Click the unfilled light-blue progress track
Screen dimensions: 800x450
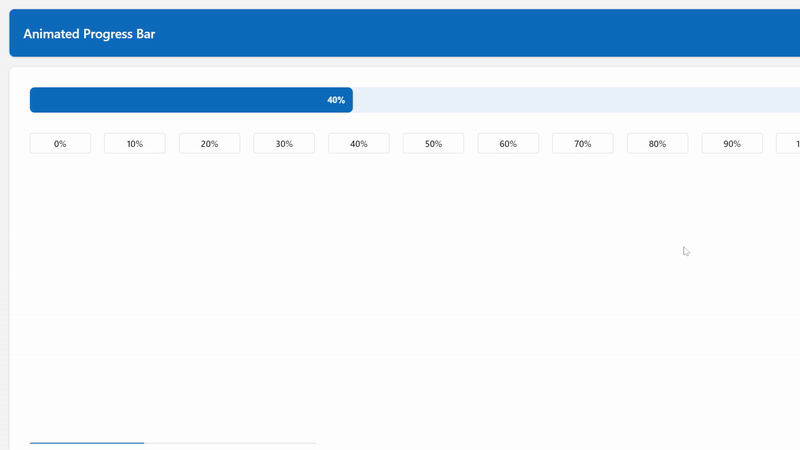click(577, 100)
